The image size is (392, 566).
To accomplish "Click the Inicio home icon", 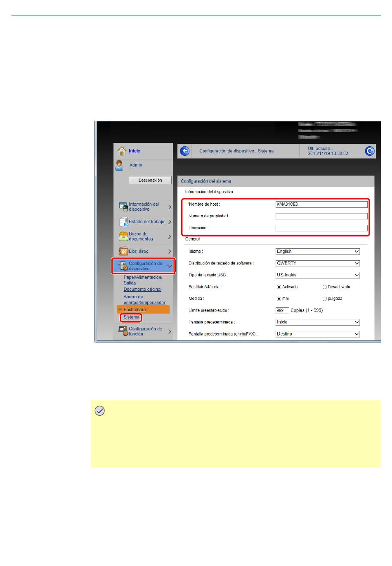I will pyautogui.click(x=122, y=151).
